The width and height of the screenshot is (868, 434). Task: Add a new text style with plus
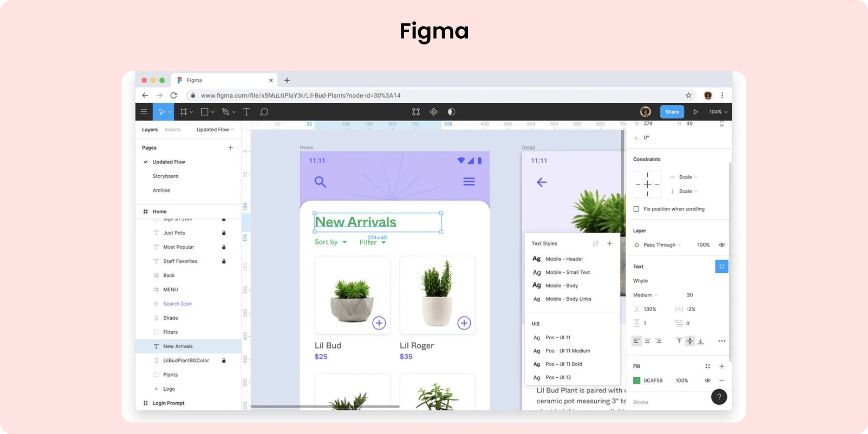click(x=610, y=243)
